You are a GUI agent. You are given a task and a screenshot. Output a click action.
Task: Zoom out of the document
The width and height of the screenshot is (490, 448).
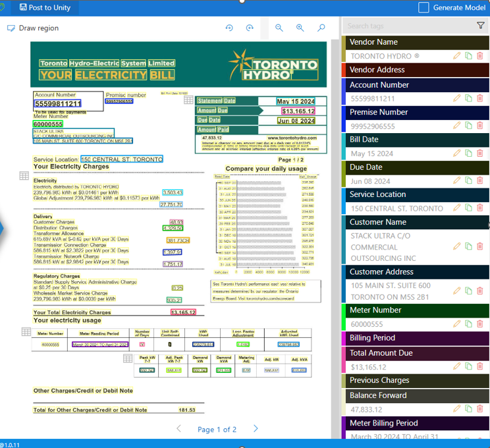pos(279,28)
